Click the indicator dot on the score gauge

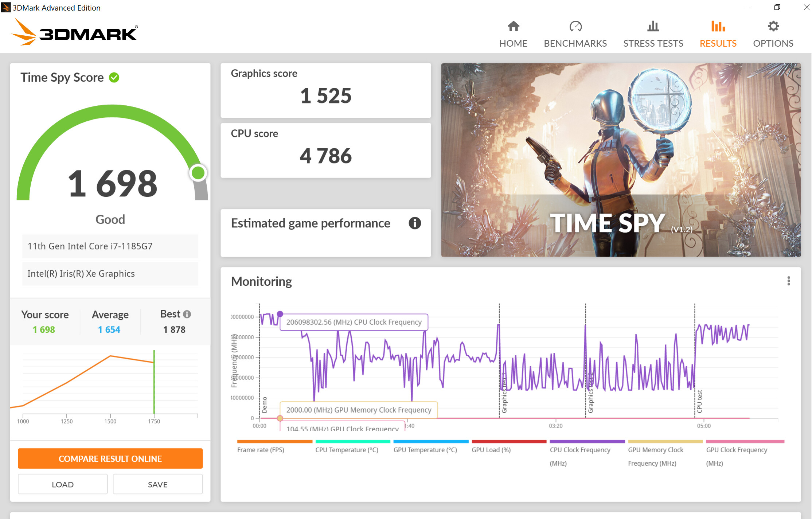[199, 173]
